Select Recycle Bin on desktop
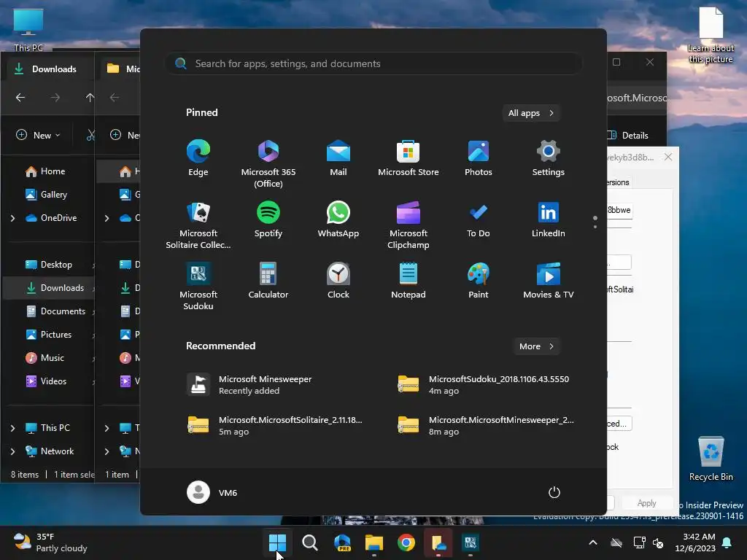Screen dimensions: 747x560 tap(711, 459)
